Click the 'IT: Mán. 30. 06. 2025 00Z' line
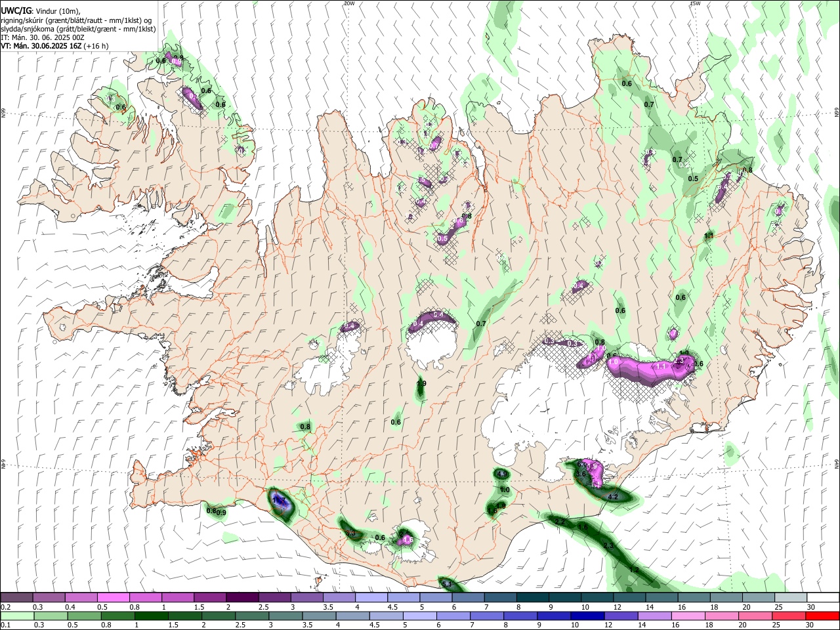This screenshot has height=630, width=840. pyautogui.click(x=43, y=37)
